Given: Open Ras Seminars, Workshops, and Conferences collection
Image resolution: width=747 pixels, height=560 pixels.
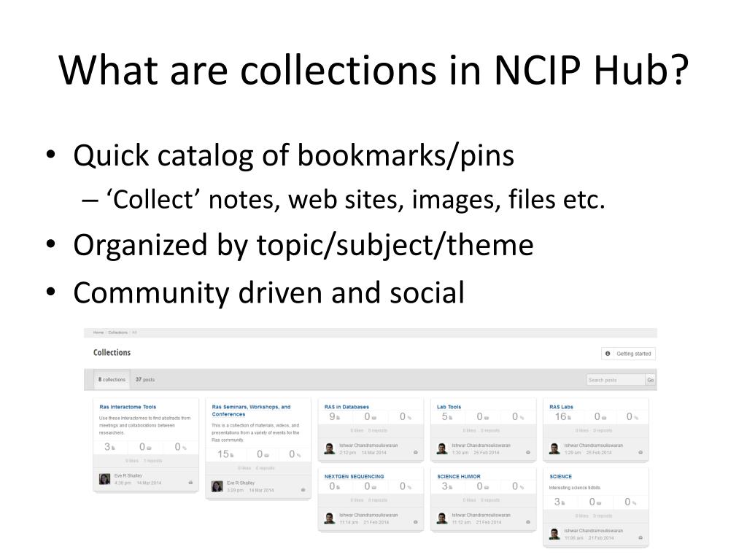Looking at the screenshot, I should click(x=251, y=411).
